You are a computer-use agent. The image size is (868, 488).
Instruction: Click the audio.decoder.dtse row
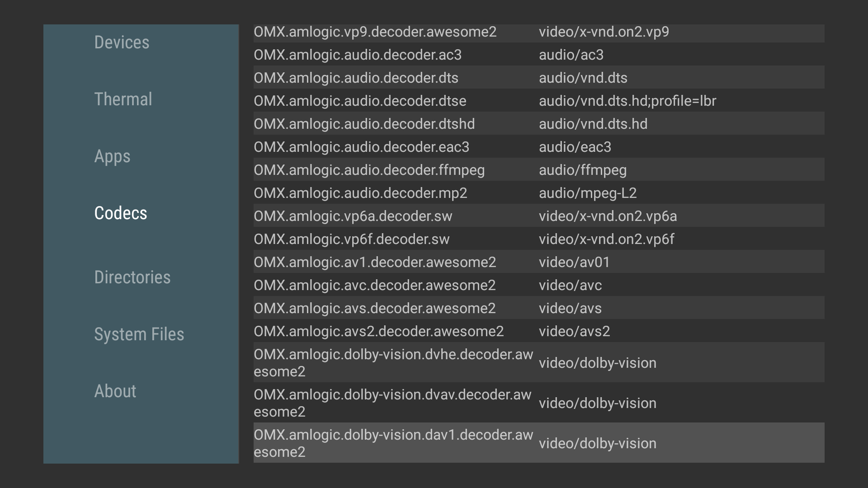(539, 101)
